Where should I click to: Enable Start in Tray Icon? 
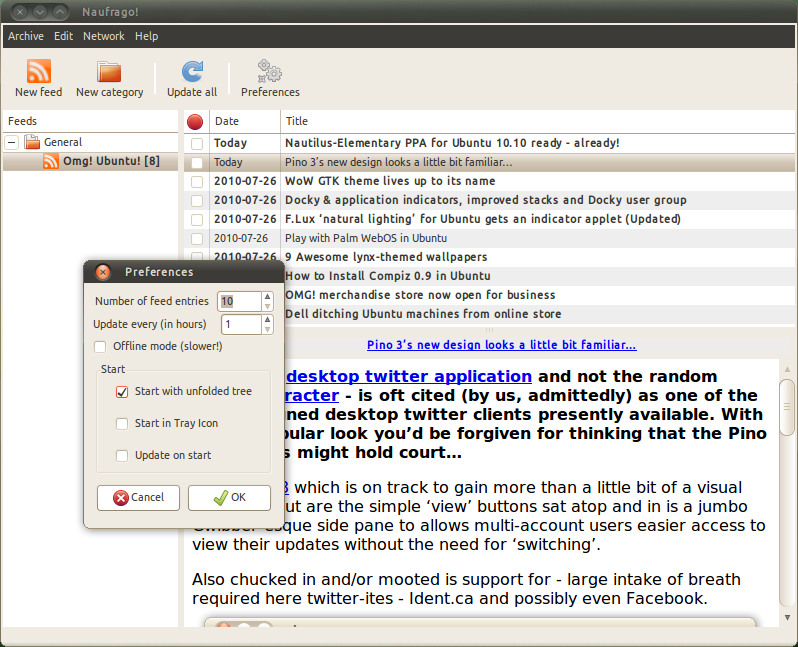coord(122,424)
